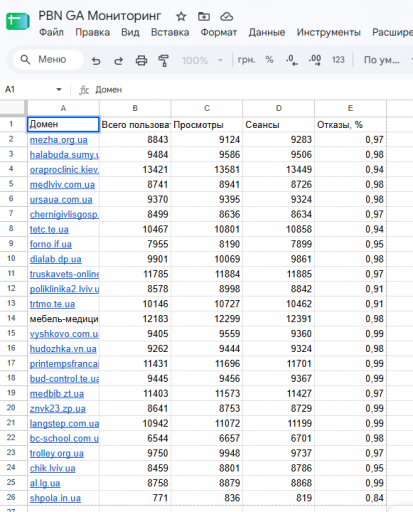This screenshot has width=413, height=512.
Task: Undo the last action
Action: [x=96, y=61]
